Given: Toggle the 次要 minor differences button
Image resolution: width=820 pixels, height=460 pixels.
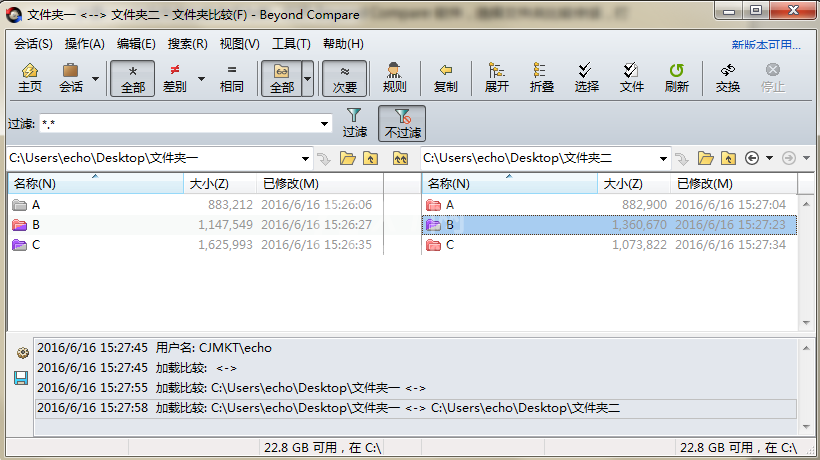Looking at the screenshot, I should [344, 78].
